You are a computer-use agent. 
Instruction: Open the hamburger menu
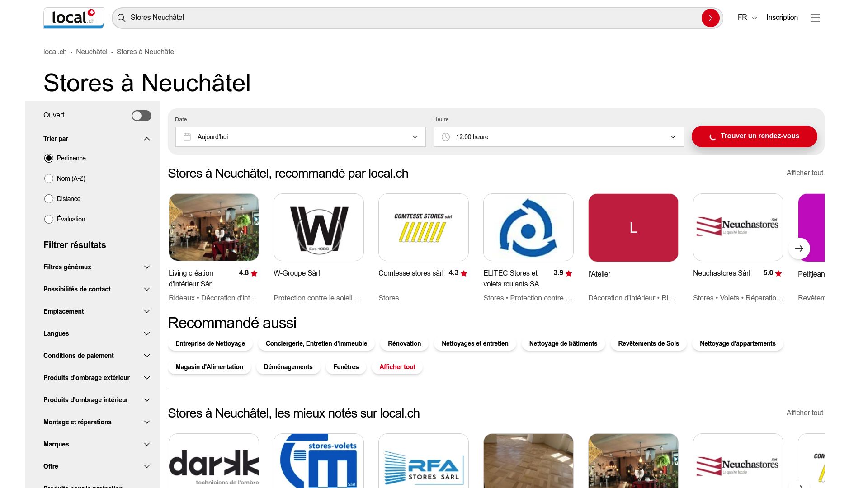tap(815, 18)
